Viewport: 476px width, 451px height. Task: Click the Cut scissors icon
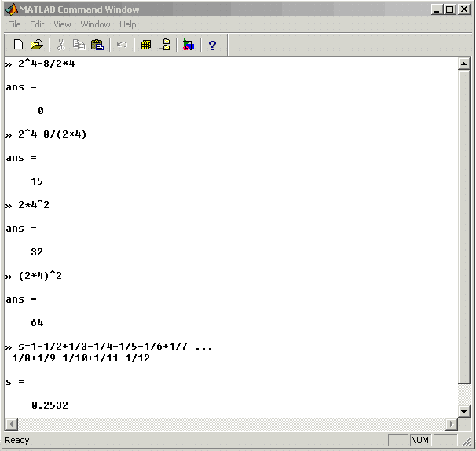(x=60, y=45)
